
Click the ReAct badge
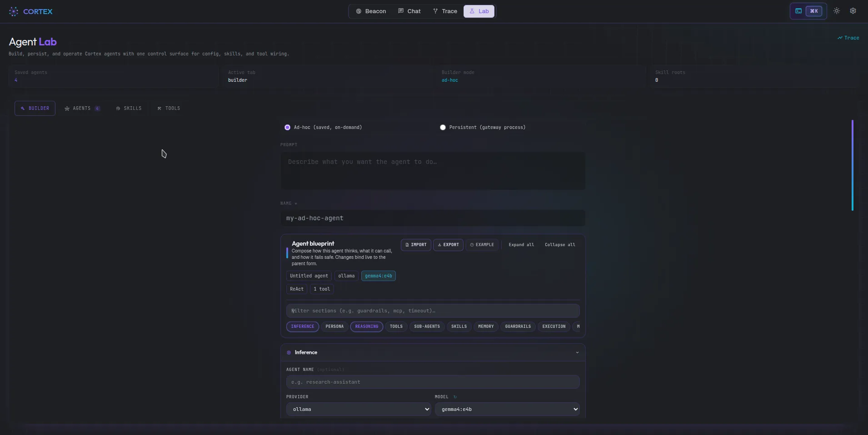click(297, 289)
